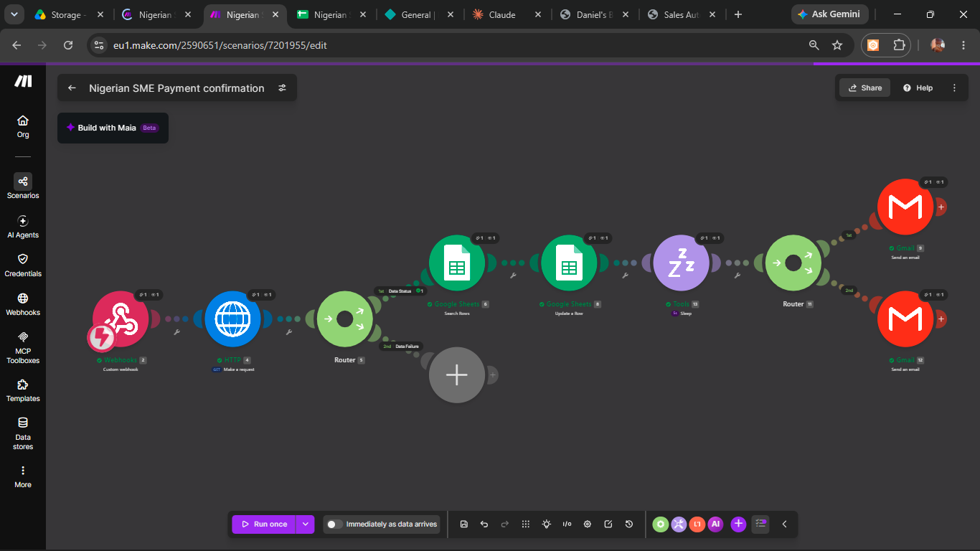Open Templates in the sidebar

[x=23, y=390]
